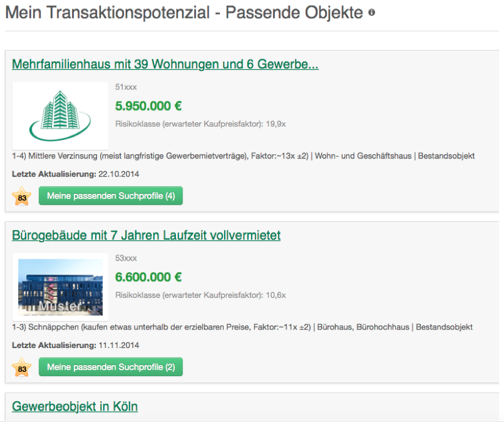This screenshot has width=504, height=422.
Task: Click the Mittlere Verzinsung description line
Action: [243, 156]
